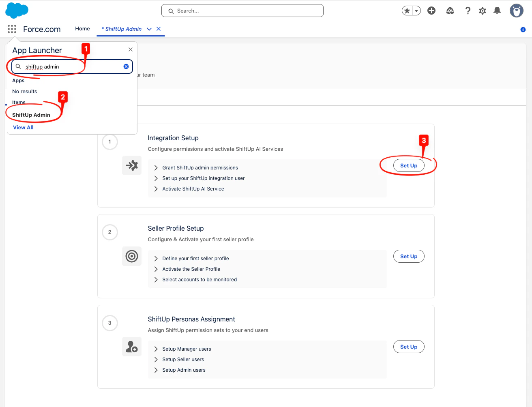Viewport: 532px width, 407px height.
Task: Close the ShiftUp Admin tab
Action: pyautogui.click(x=159, y=29)
